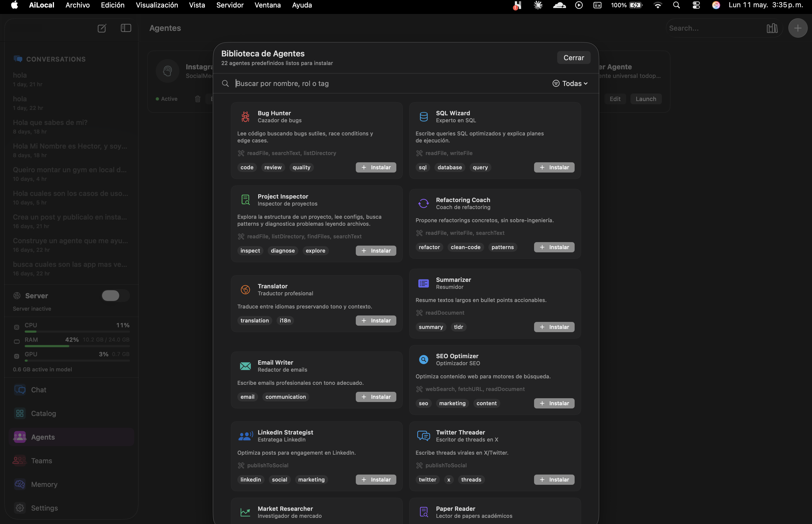Click the trash icon on Instagram agent card
This screenshot has width=812, height=524.
coord(198,99)
